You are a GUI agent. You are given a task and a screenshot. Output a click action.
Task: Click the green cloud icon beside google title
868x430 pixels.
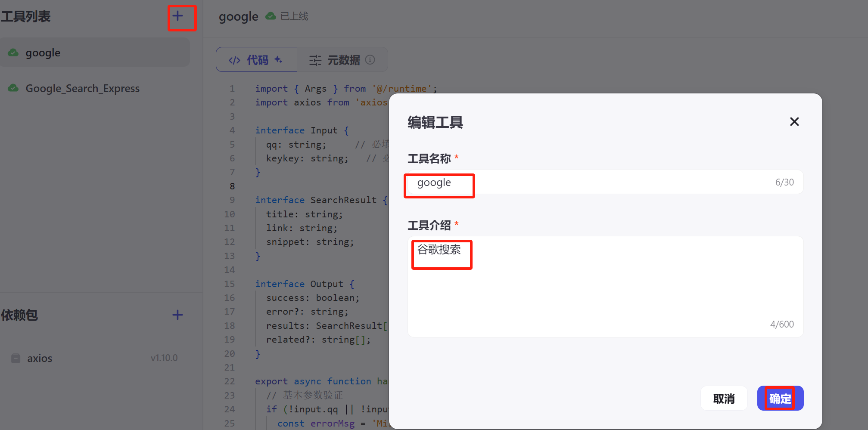(271, 16)
